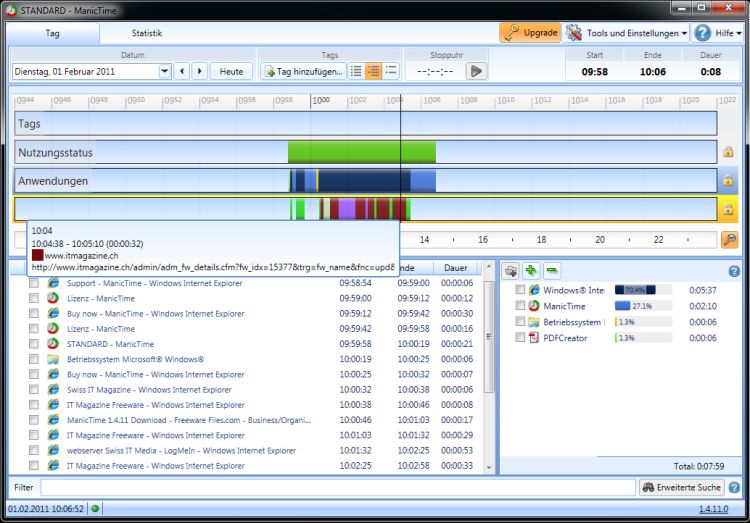Switch to the Statistik tab

147,33
